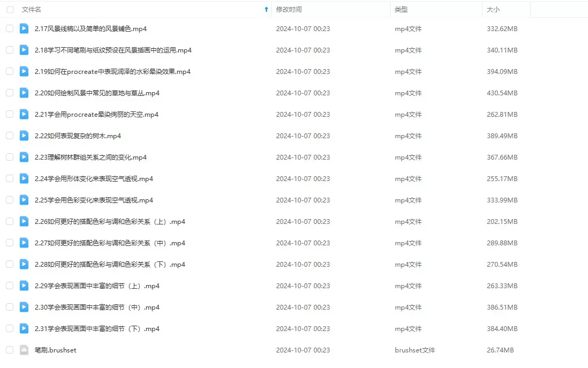Open 2.26如何更好的搭配色彩 (上) .mp4

110,222
